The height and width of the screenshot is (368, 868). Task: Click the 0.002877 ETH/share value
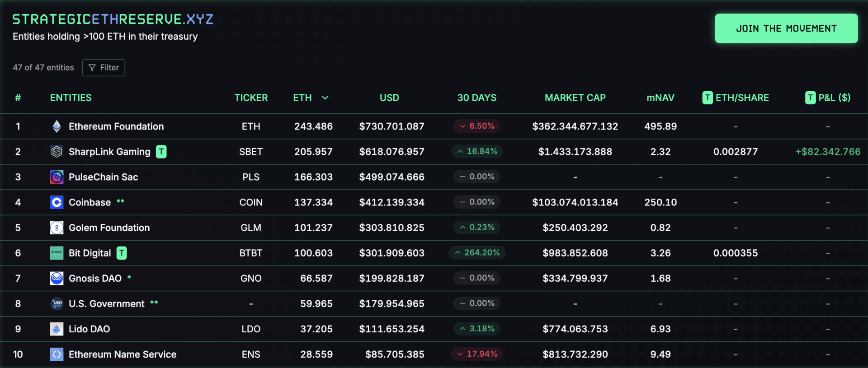736,152
